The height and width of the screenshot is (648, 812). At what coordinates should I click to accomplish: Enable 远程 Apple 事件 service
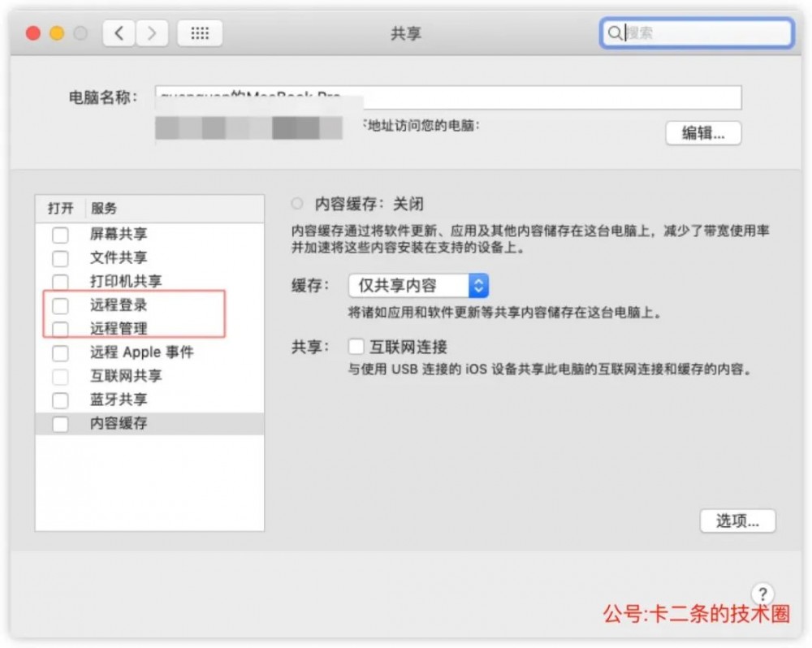coord(60,352)
